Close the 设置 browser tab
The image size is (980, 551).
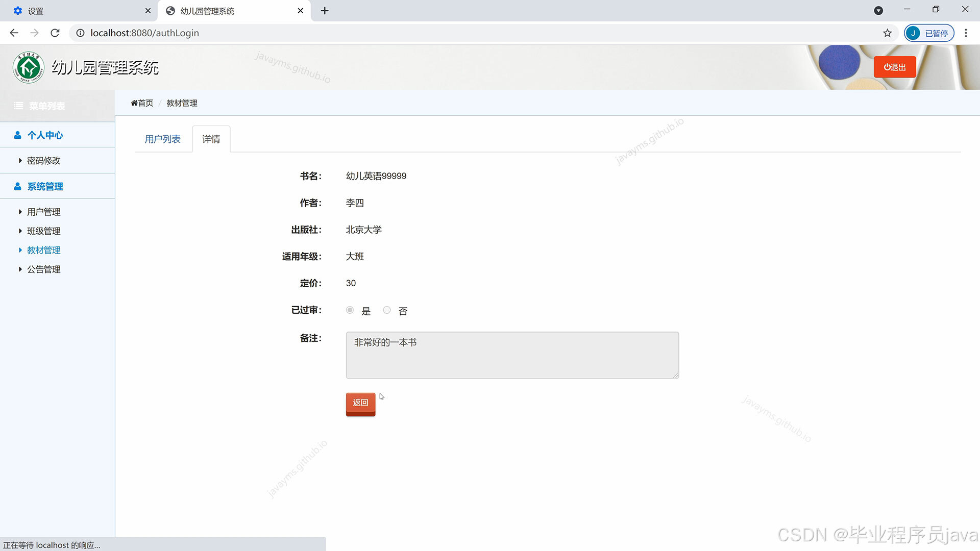[x=148, y=11]
